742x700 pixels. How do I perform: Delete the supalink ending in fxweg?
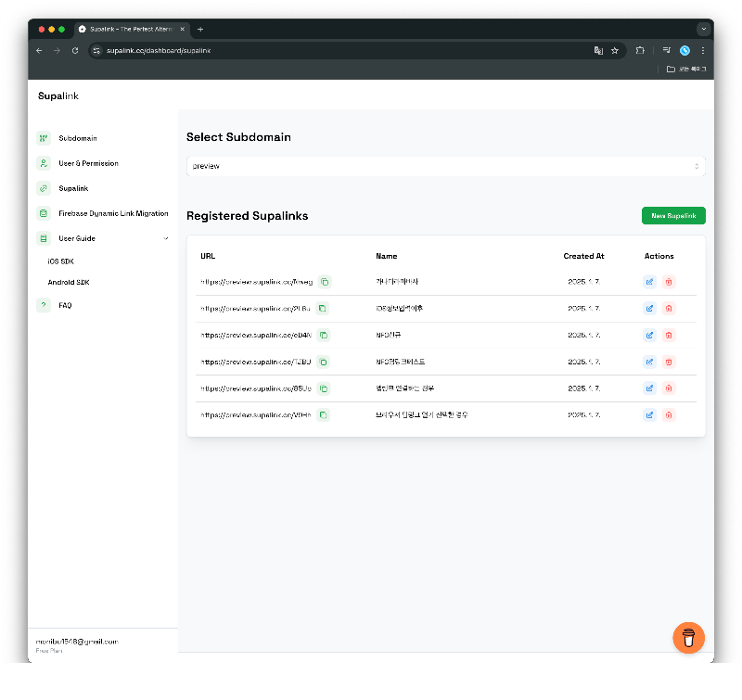669,282
